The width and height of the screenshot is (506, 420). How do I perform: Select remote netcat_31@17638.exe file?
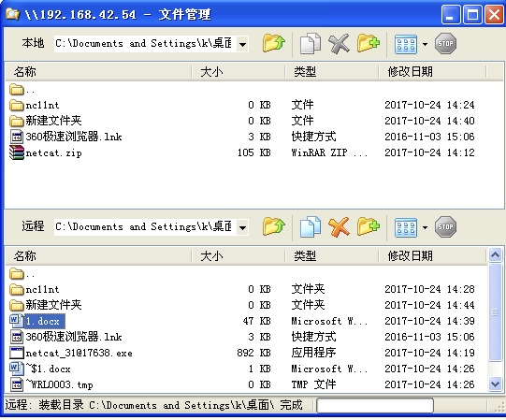point(71,353)
